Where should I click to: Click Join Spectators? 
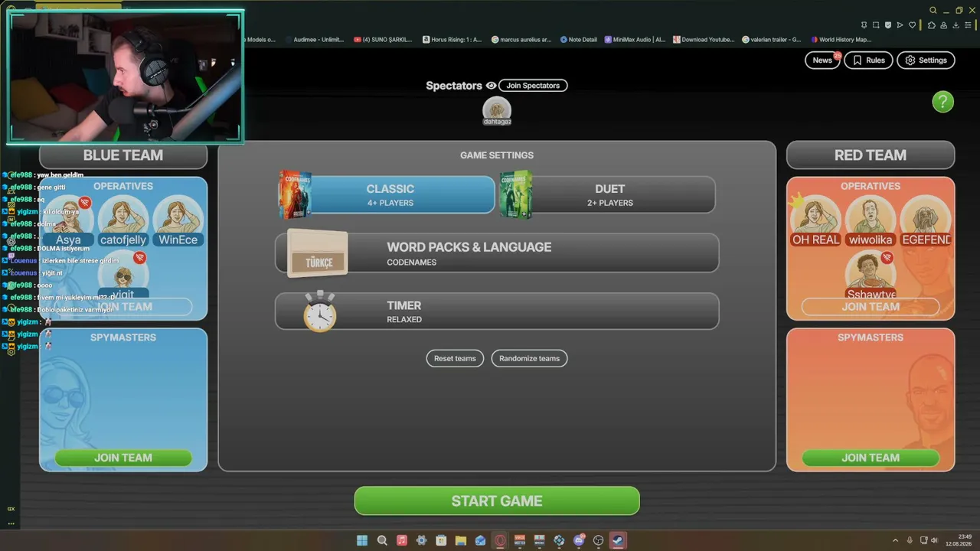click(x=533, y=86)
